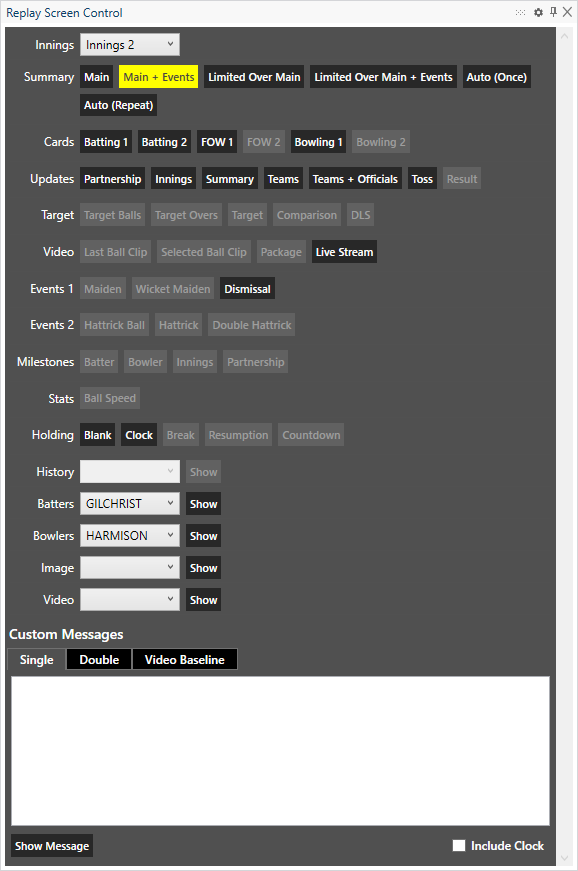Viewport: 578px width, 871px height.
Task: Select Limited Over Main summary
Action: (x=254, y=77)
